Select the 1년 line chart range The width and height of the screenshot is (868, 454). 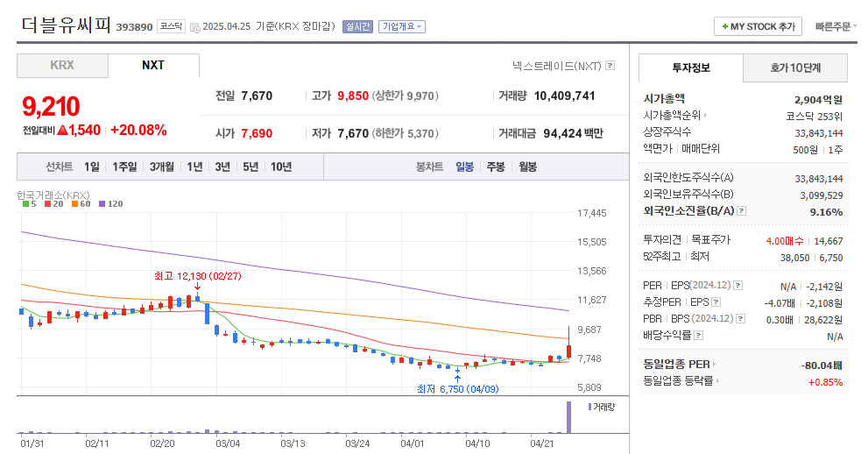194,167
